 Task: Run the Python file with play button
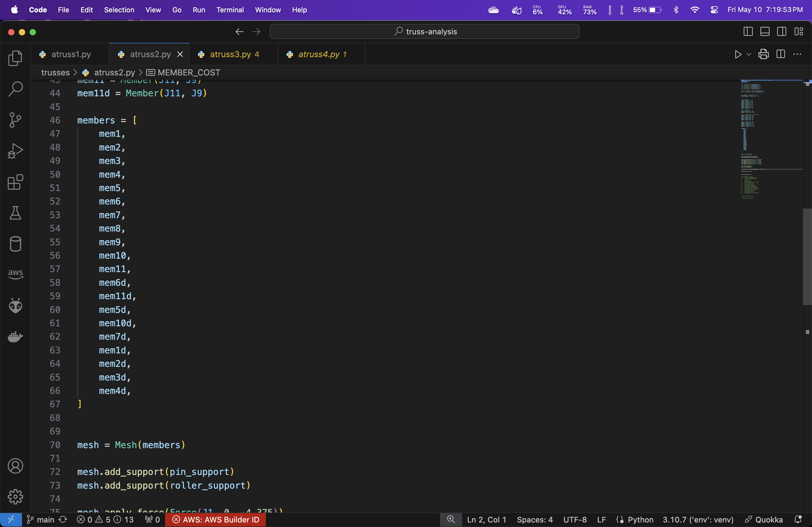[738, 54]
